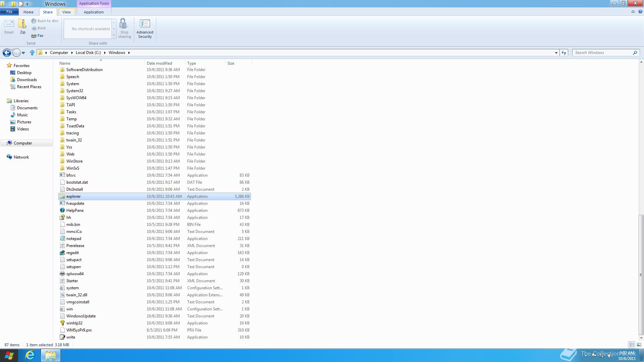Expand the Favorites sidebar section

point(21,65)
